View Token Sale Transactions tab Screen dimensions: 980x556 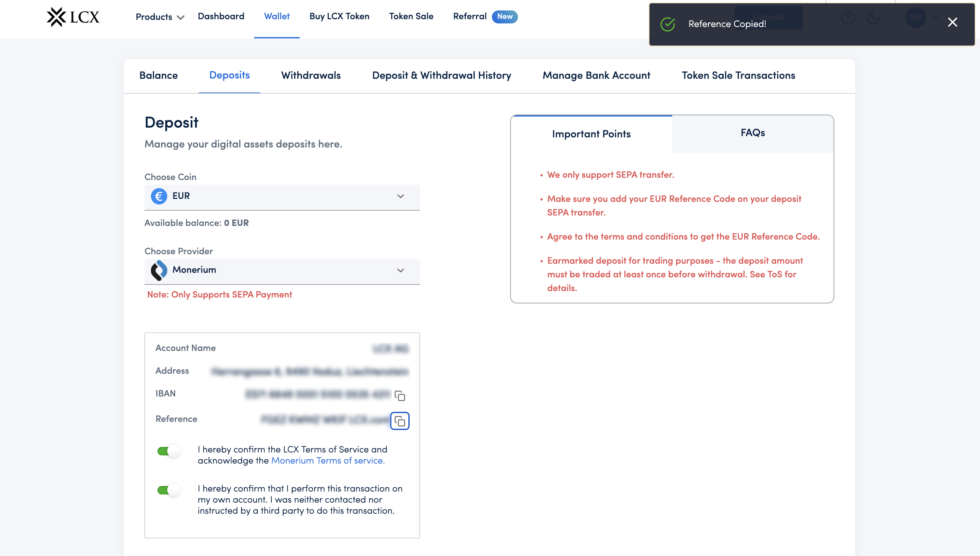tap(738, 76)
